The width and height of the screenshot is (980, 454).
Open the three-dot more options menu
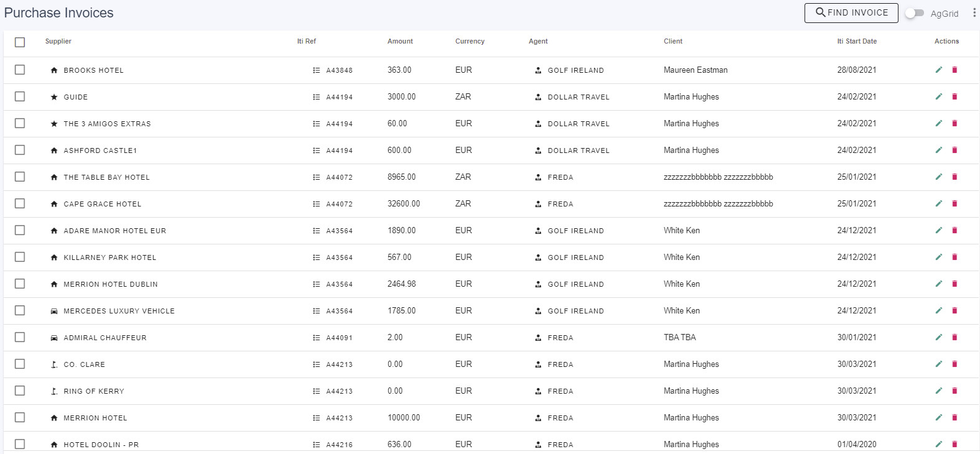(x=974, y=13)
